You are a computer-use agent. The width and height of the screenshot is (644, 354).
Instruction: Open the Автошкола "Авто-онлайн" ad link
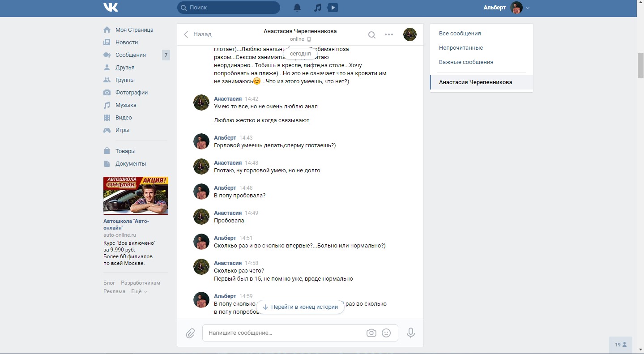(x=126, y=224)
